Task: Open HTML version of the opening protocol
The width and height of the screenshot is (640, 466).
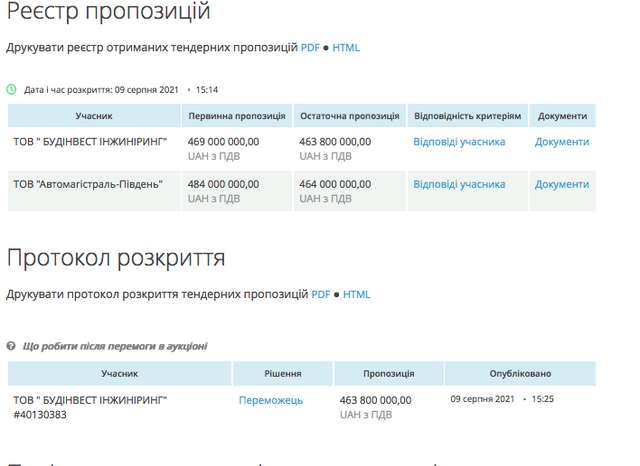Action: 356,294
